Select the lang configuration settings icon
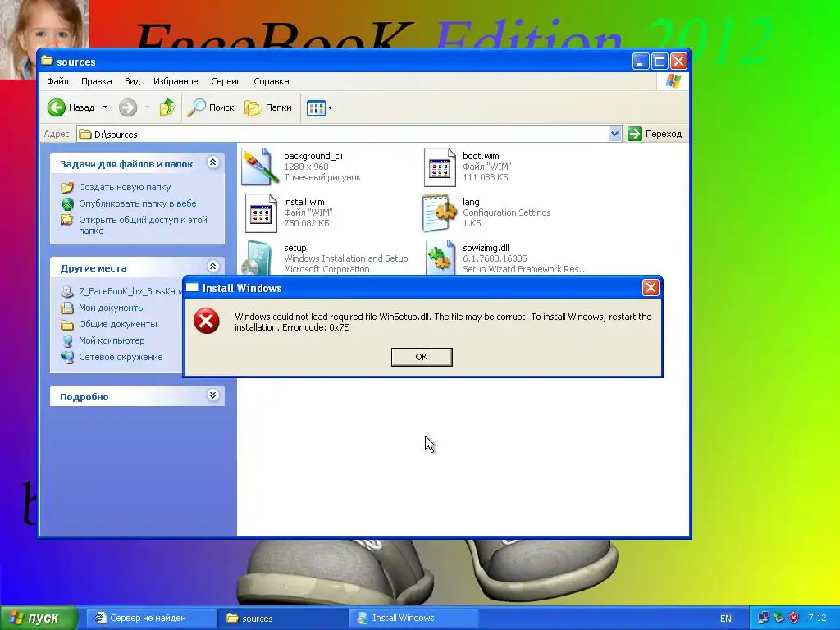The height and width of the screenshot is (630, 840). (440, 212)
